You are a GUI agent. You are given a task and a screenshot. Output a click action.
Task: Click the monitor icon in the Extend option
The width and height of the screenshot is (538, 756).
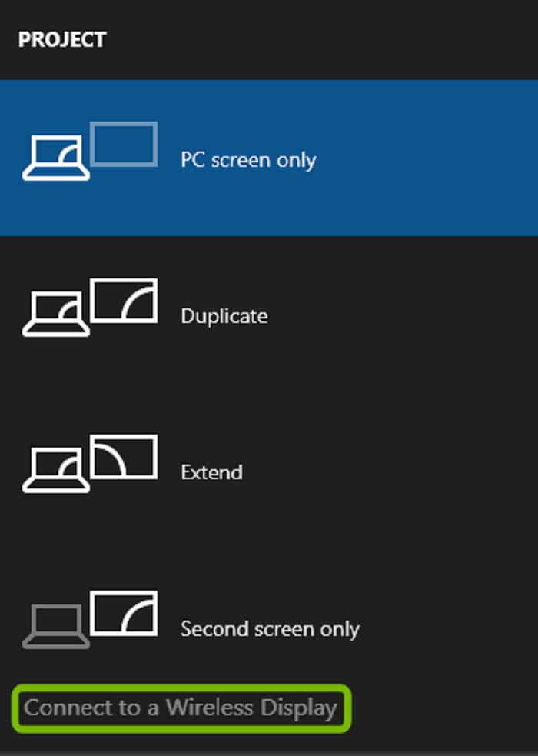tap(124, 456)
